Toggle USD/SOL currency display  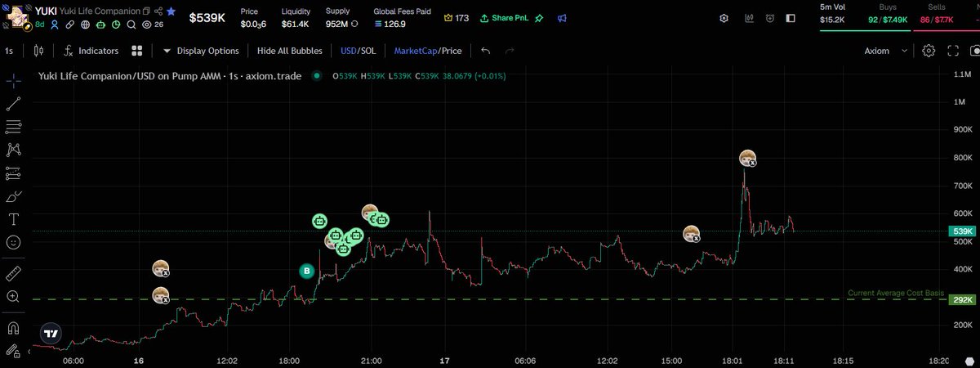359,51
